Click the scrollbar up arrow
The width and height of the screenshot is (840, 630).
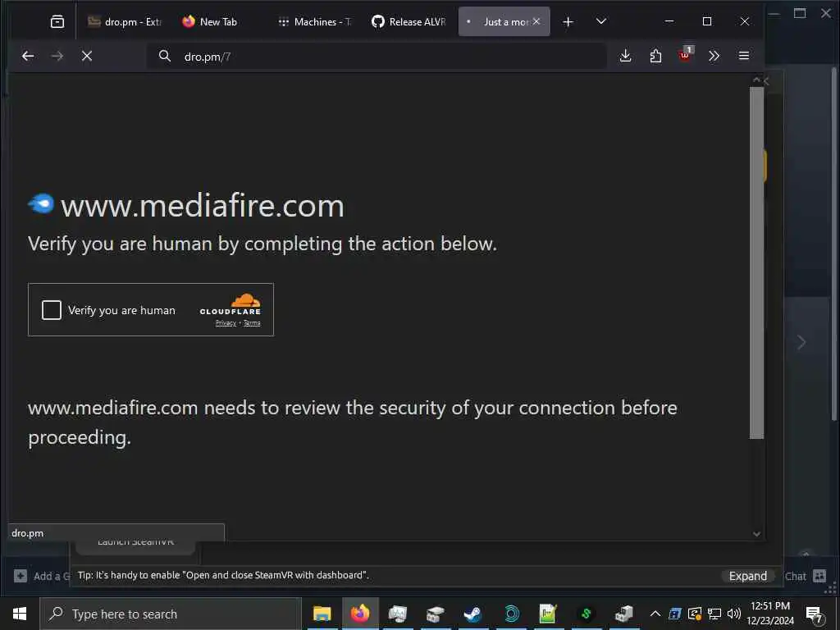coord(756,80)
